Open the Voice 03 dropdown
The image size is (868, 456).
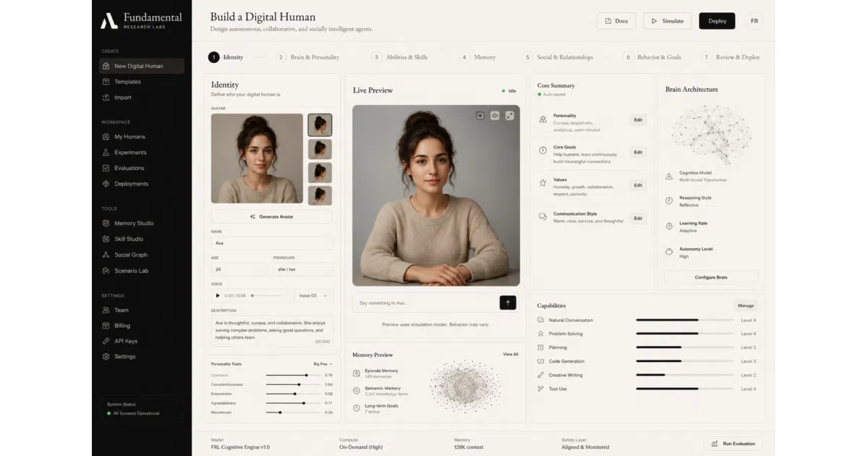(x=314, y=295)
